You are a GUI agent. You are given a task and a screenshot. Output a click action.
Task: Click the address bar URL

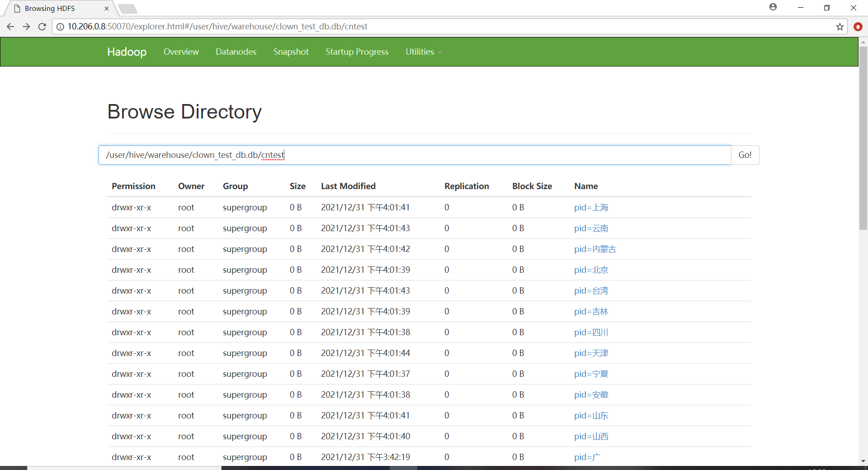(x=217, y=27)
